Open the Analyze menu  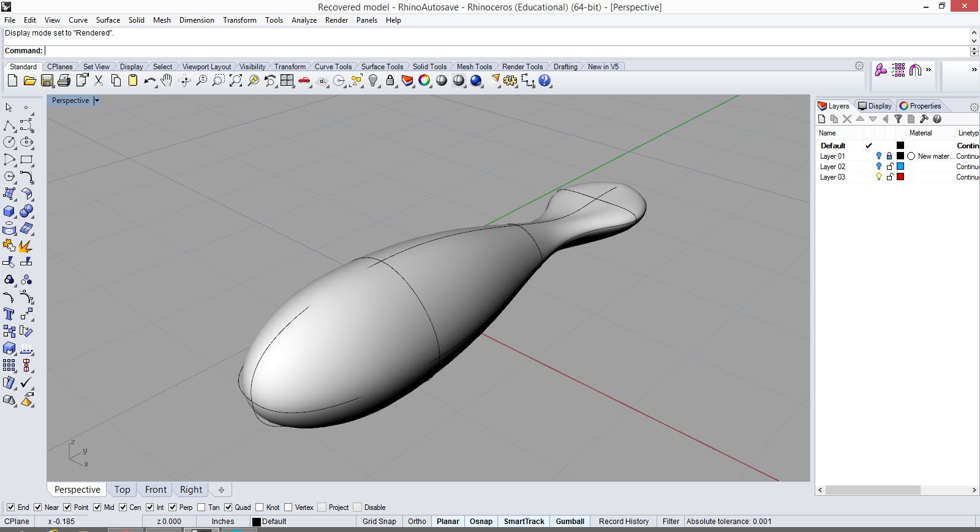coord(304,20)
